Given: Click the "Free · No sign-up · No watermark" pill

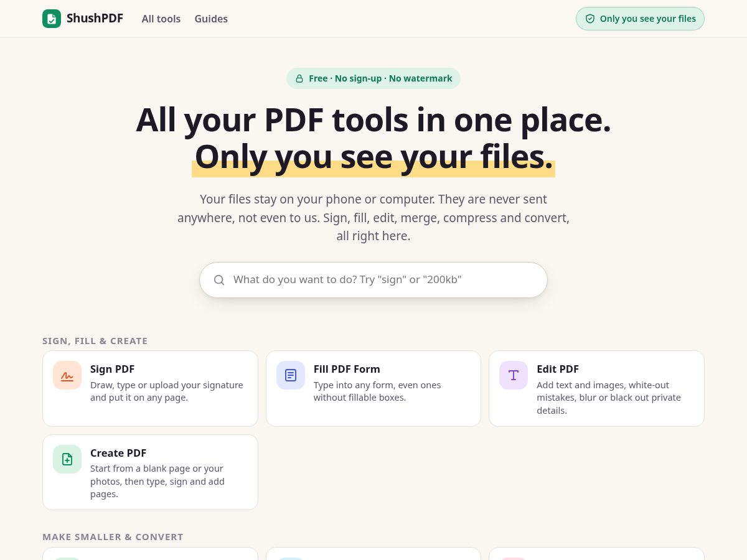Looking at the screenshot, I should pyautogui.click(x=374, y=78).
